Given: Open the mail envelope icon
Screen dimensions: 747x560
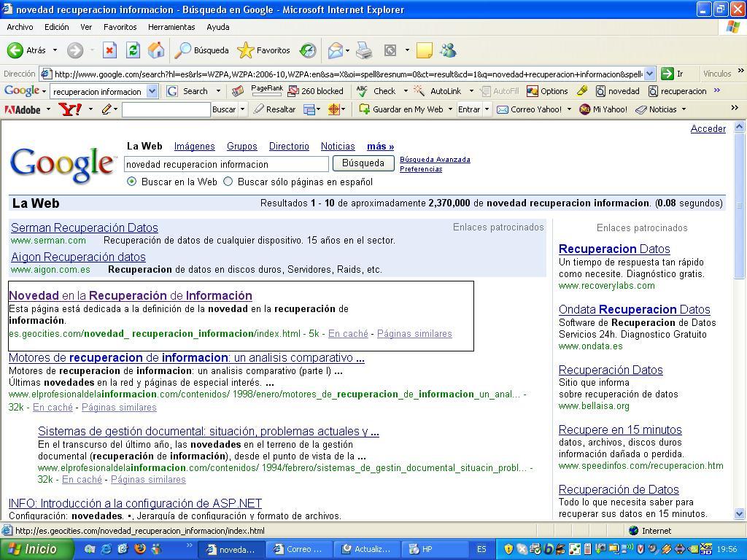Looking at the screenshot, I should pos(336,50).
